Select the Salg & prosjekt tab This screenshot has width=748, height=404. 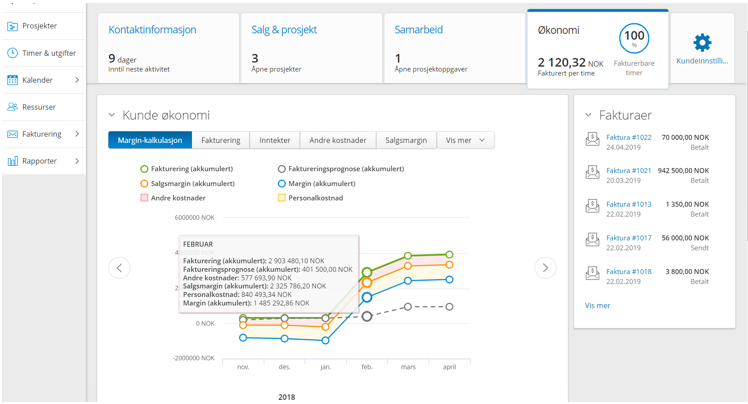click(312, 46)
